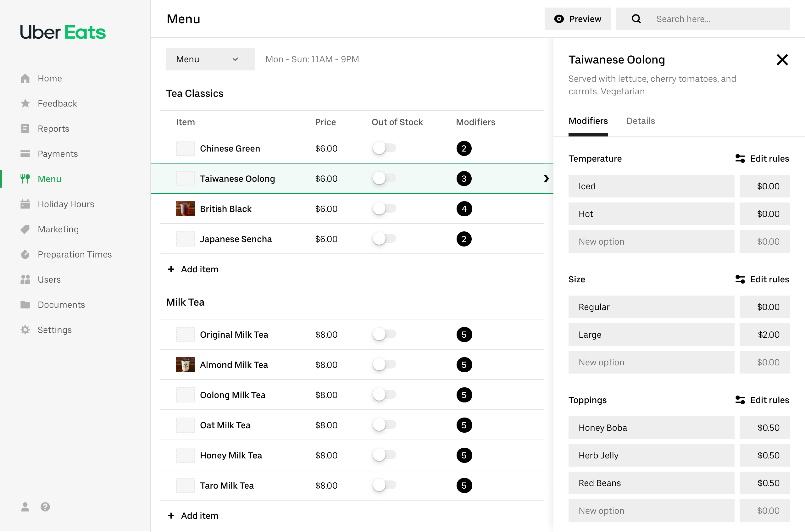Viewport: 805px width, 532px height.
Task: Select the Users sidebar icon
Action: 25,279
